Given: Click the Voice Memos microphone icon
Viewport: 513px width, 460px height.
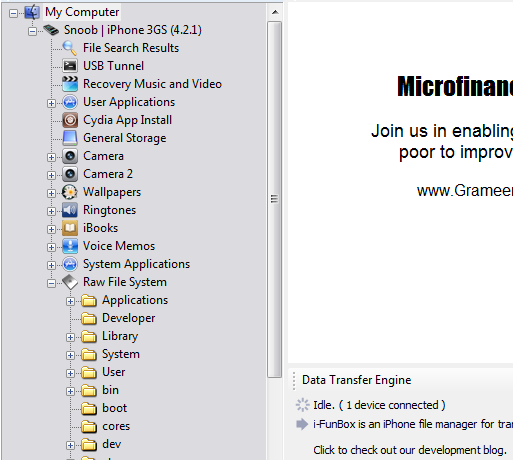Looking at the screenshot, I should click(x=70, y=246).
